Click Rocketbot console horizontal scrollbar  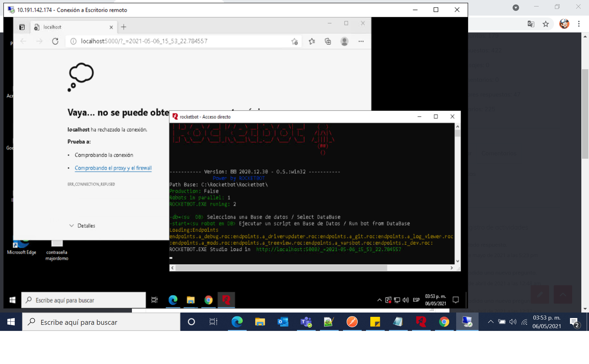click(x=281, y=268)
